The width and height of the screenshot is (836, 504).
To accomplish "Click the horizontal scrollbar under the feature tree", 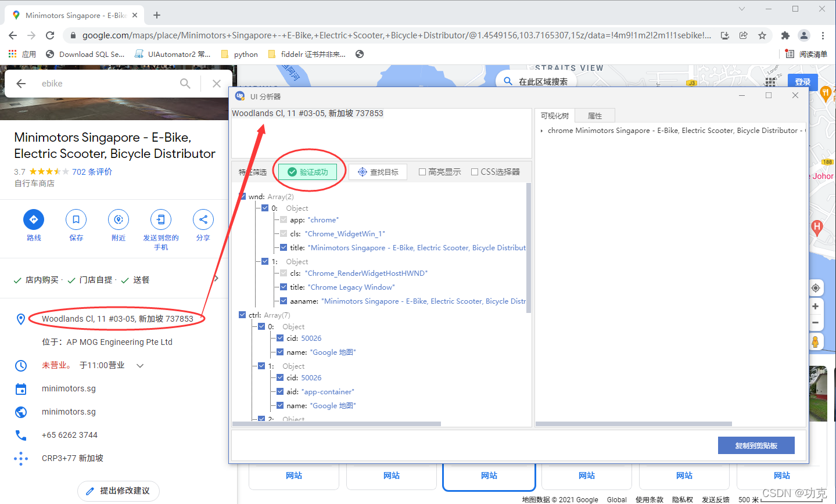I will [336, 423].
